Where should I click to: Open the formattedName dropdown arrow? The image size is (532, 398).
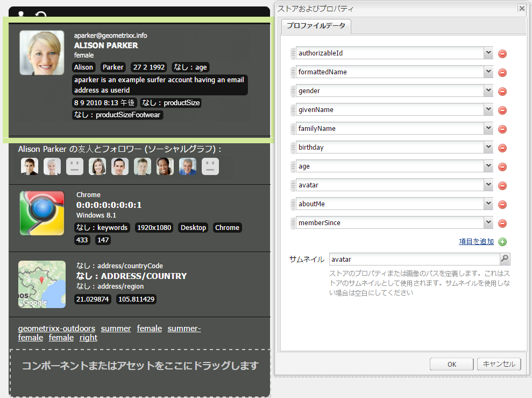click(488, 72)
